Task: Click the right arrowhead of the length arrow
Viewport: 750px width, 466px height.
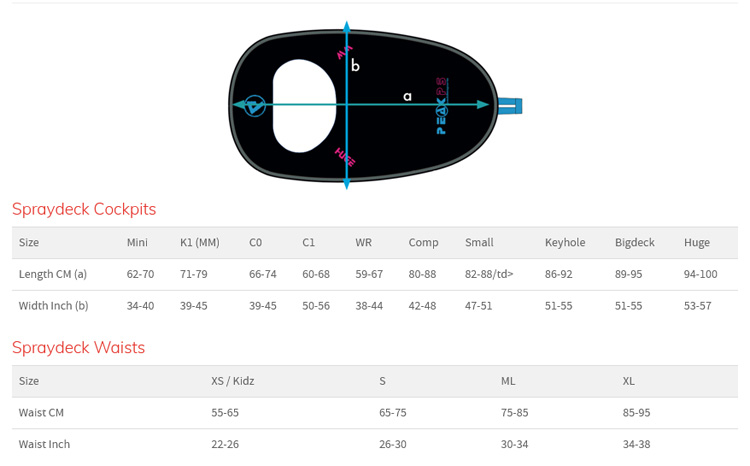Action: tap(483, 104)
